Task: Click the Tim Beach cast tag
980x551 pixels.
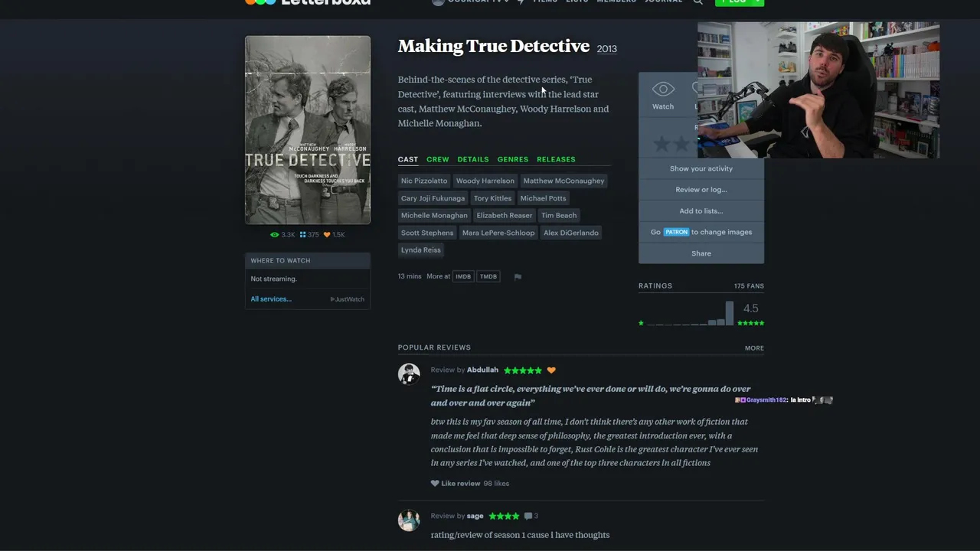Action: [x=559, y=216]
